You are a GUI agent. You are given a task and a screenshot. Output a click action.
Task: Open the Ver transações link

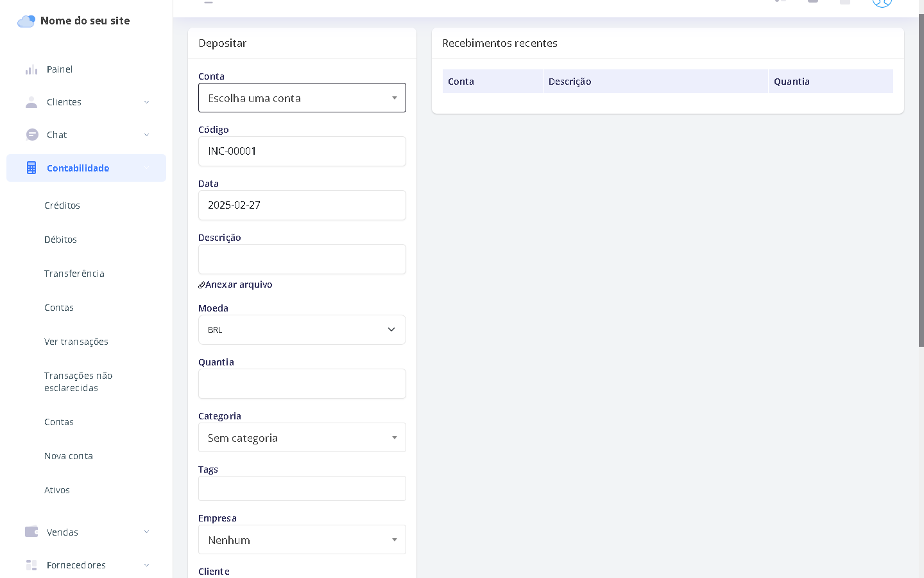pos(76,342)
